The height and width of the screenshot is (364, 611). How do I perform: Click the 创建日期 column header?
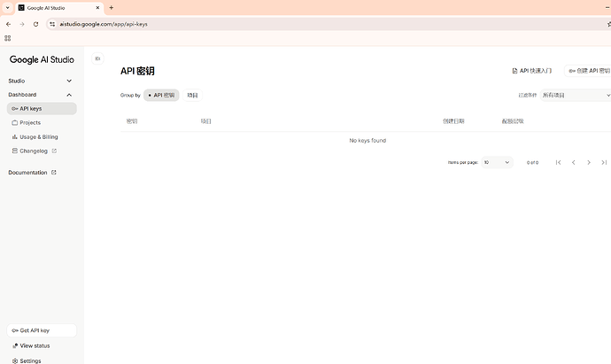tap(453, 121)
